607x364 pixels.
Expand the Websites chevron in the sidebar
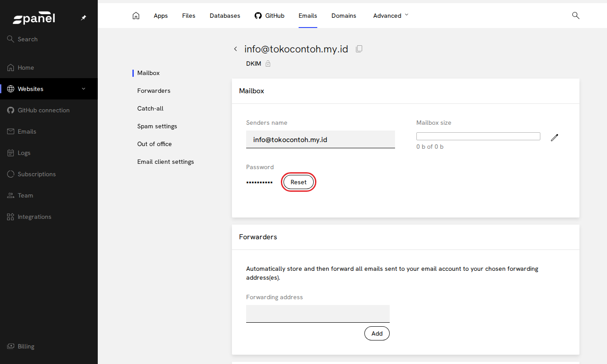tap(84, 89)
